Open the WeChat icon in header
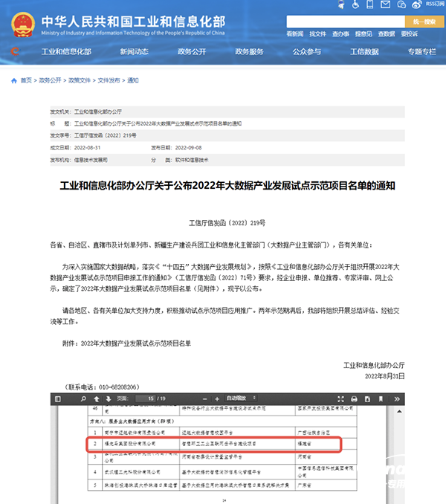 point(401,4)
